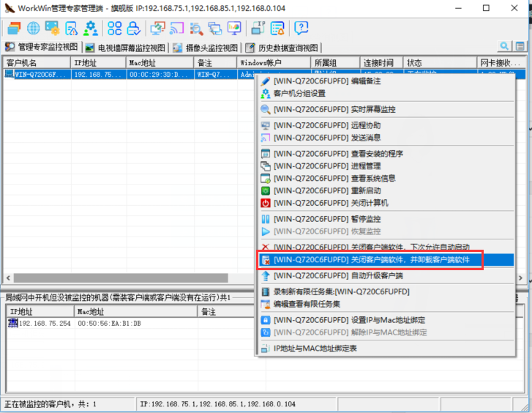Click the left scroll arrow of client list

point(8,278)
